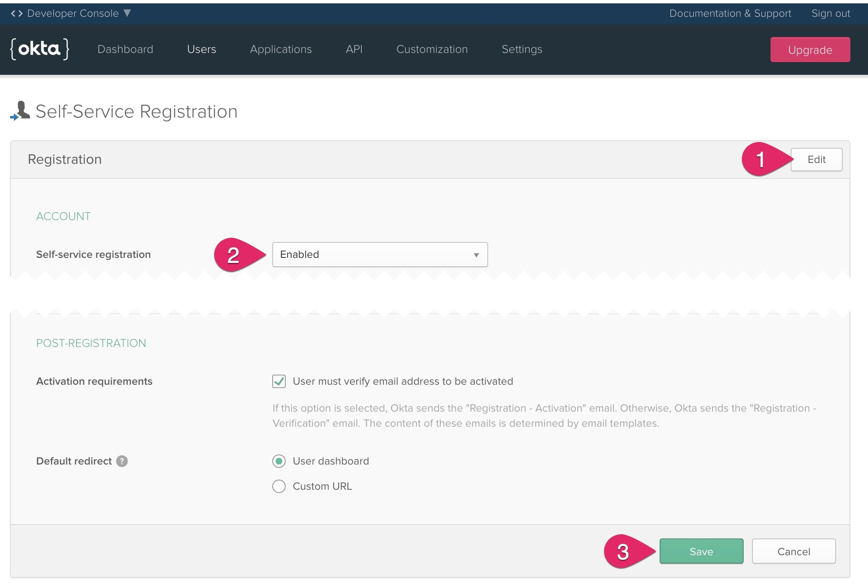868x588 pixels.
Task: Open the Applications menu
Action: click(281, 49)
